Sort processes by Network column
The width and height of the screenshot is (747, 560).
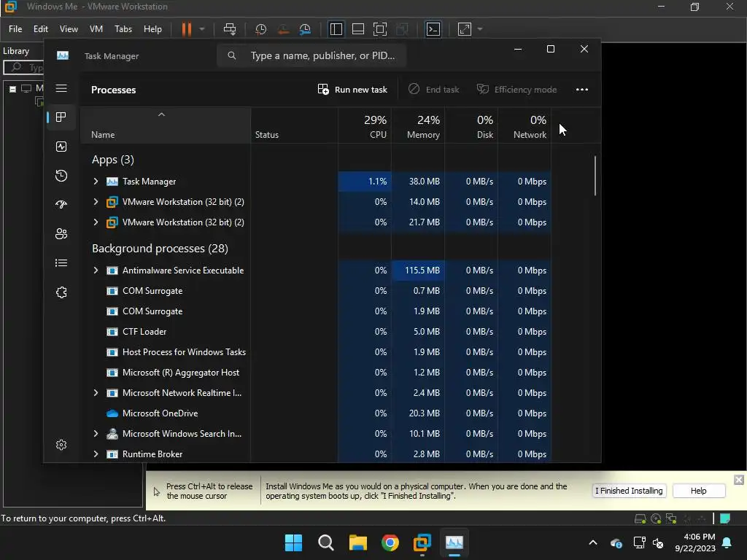tap(525, 125)
